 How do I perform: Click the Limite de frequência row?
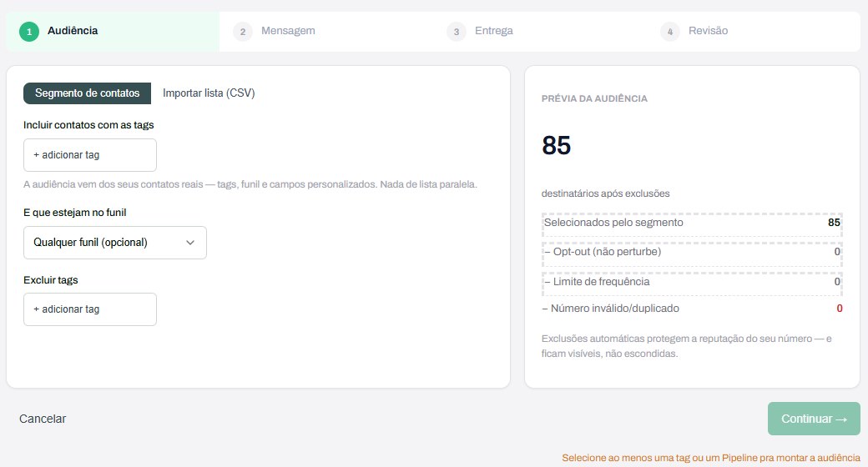tap(692, 284)
